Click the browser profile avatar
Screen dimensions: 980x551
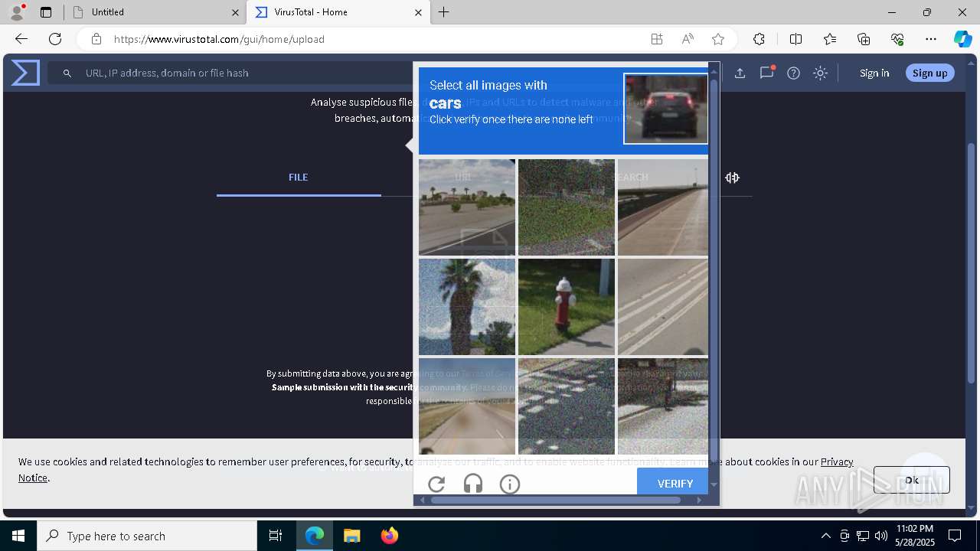point(17,12)
